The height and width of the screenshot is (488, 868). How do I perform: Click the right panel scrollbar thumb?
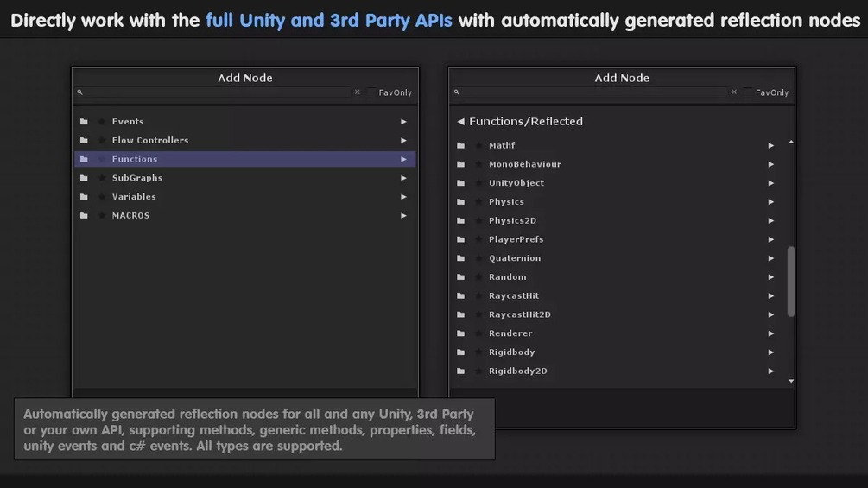(x=791, y=281)
